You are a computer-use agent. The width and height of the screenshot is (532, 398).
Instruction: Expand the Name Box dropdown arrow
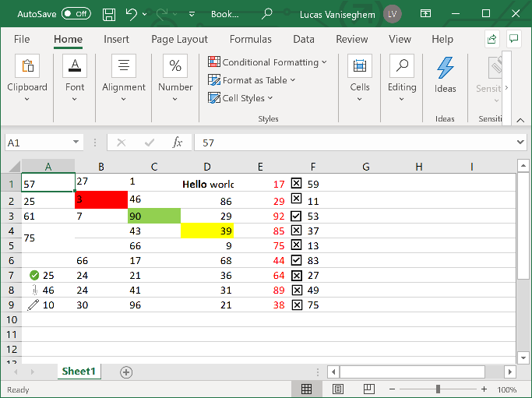76,143
